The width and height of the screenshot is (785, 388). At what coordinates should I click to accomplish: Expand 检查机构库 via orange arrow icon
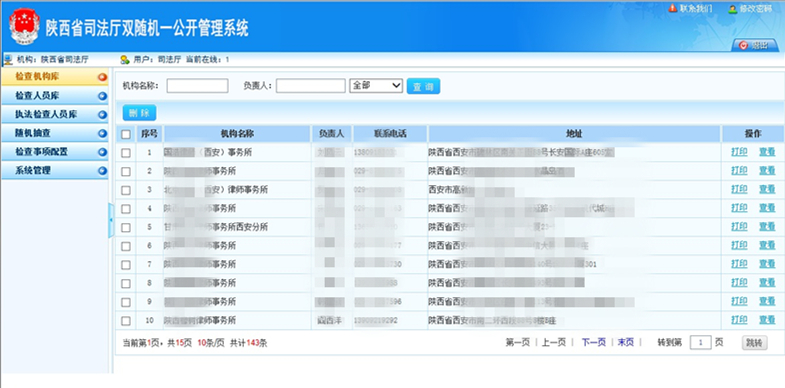click(103, 77)
